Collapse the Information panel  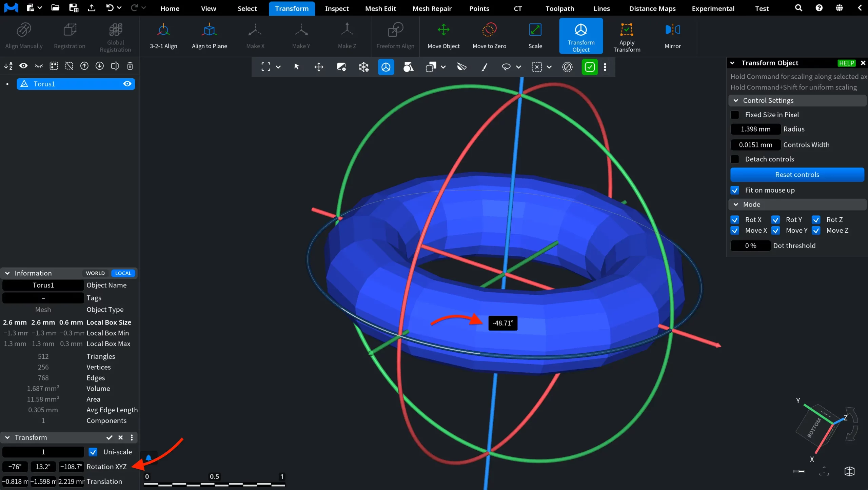coord(7,273)
